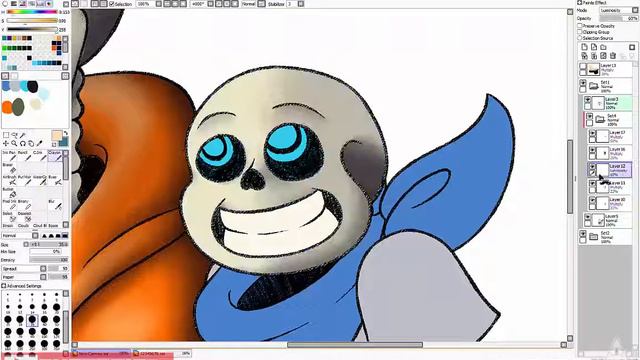Select Layer 3 in layer list
The image size is (640, 360).
[608, 103]
